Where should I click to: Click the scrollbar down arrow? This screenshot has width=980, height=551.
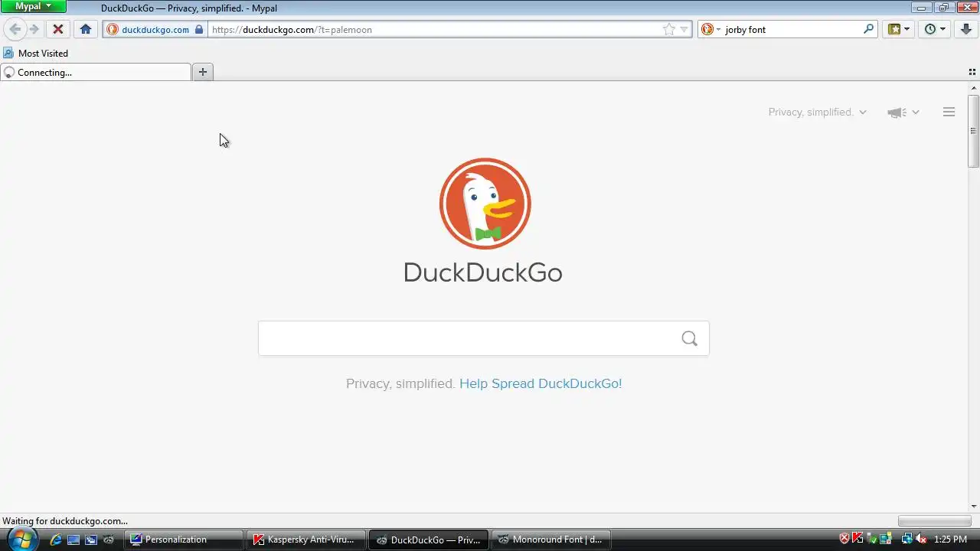974,506
